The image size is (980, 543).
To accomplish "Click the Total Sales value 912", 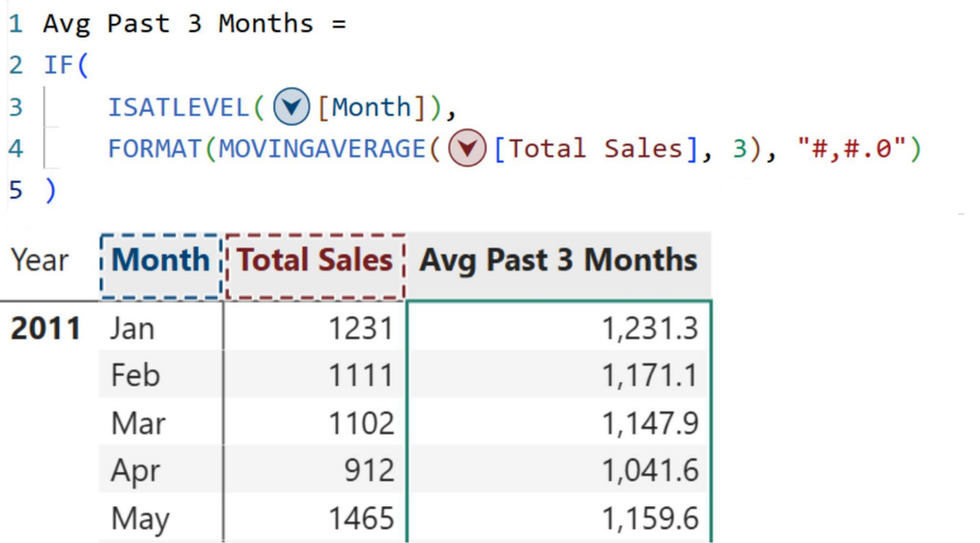I will 367,471.
